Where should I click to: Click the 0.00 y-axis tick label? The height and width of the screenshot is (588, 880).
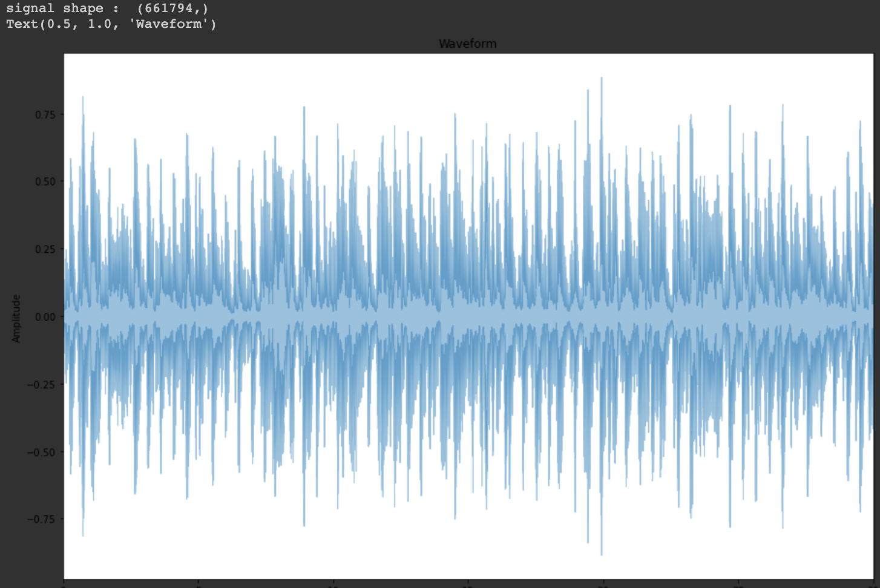pos(45,317)
